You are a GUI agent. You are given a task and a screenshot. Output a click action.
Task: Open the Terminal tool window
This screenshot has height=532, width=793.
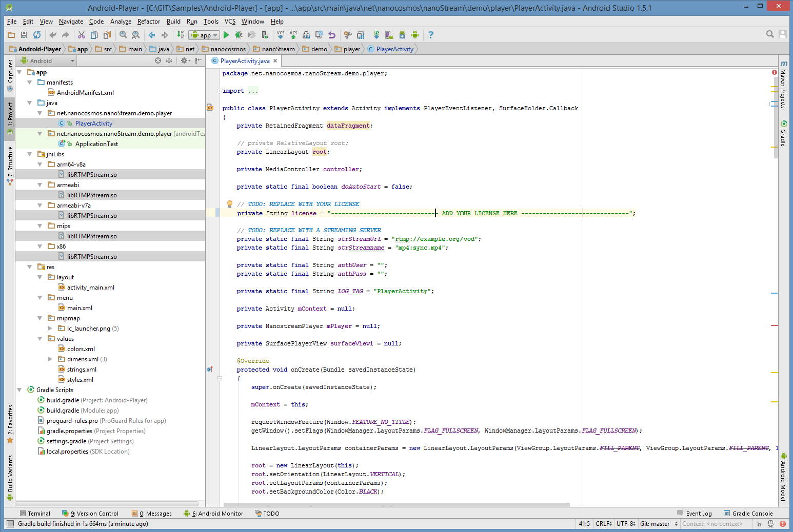pyautogui.click(x=35, y=514)
